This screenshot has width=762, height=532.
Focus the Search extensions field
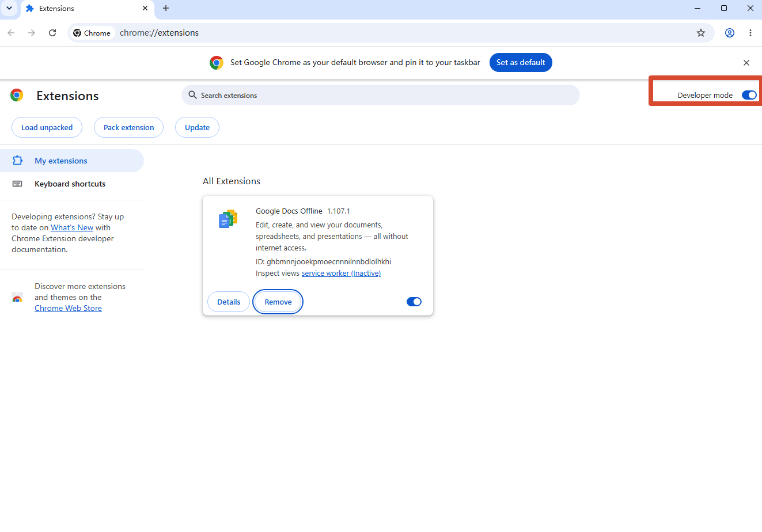381,95
